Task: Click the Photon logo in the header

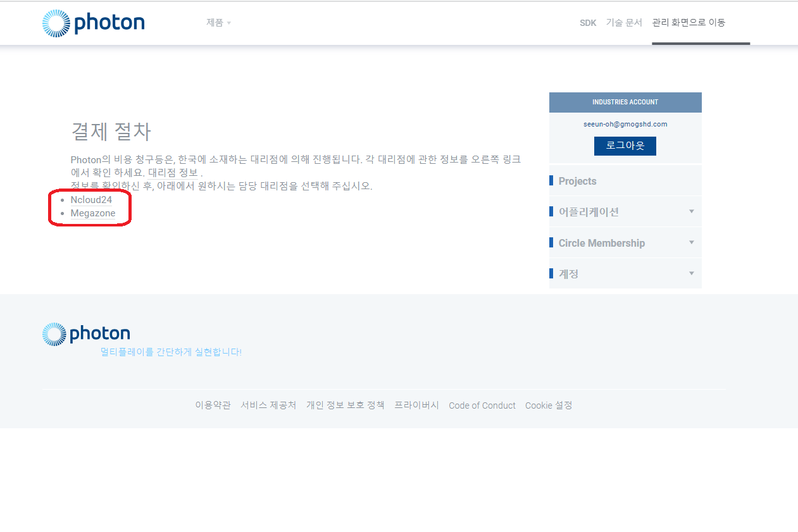Action: coord(94,23)
